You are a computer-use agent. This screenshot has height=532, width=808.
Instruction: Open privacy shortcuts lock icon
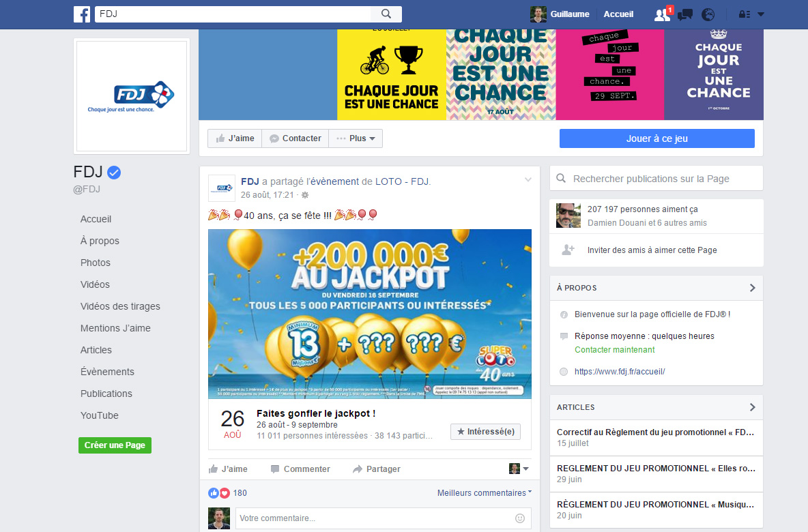tap(744, 14)
